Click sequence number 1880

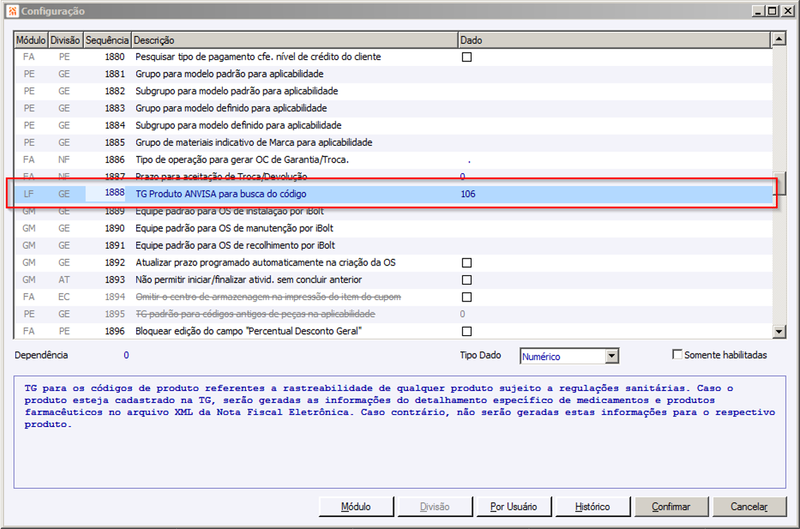pyautogui.click(x=115, y=57)
